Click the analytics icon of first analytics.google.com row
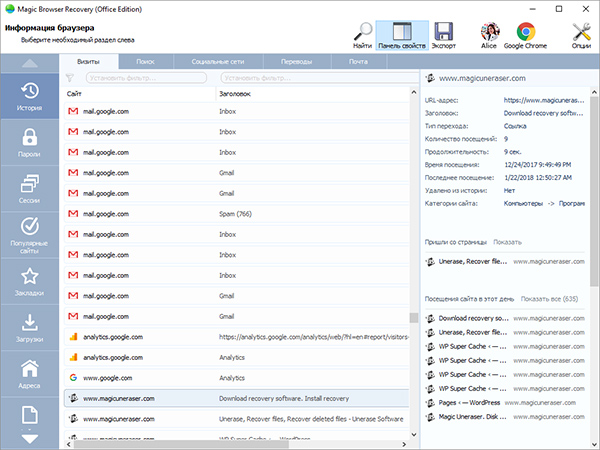 click(x=73, y=337)
